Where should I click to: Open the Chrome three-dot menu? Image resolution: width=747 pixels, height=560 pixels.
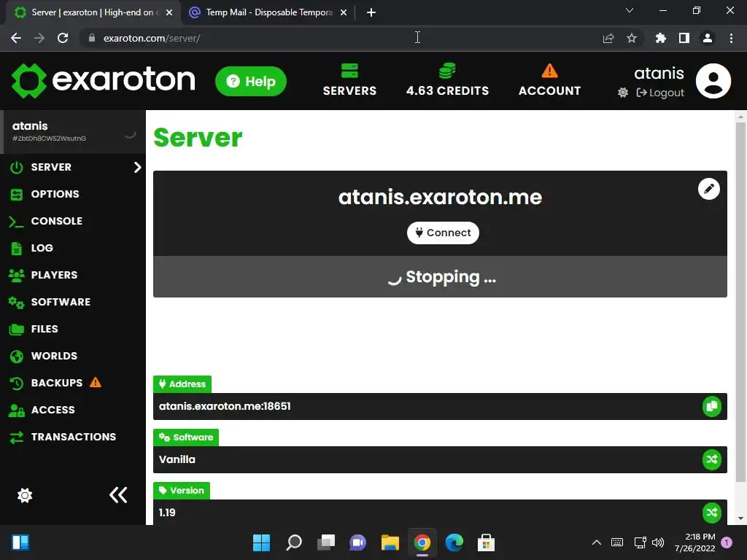(731, 38)
